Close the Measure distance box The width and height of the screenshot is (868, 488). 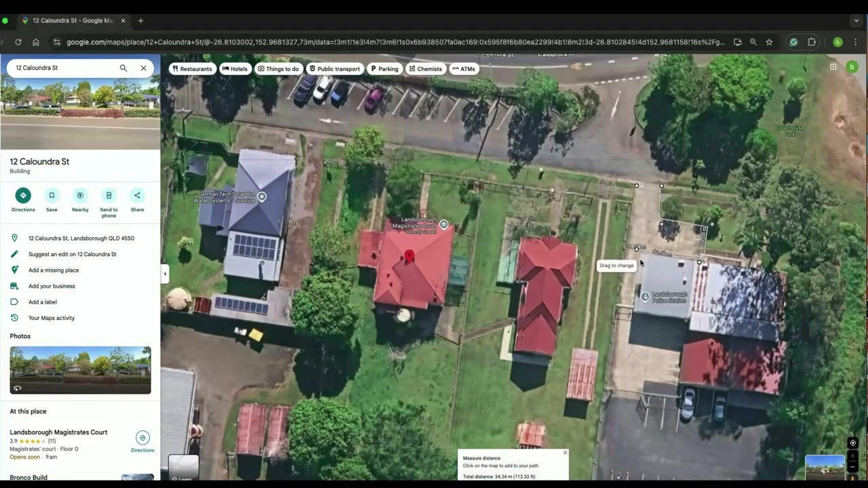click(565, 452)
